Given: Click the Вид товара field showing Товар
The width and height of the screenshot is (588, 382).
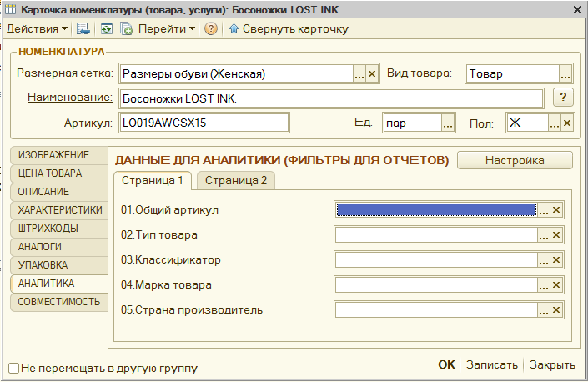Looking at the screenshot, I should [x=512, y=73].
